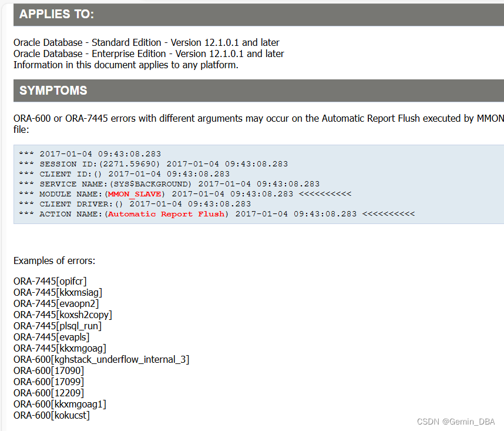Viewport: 504px width, 431px height.
Task: Click 'Examples of errors:' label
Action: pos(54,260)
